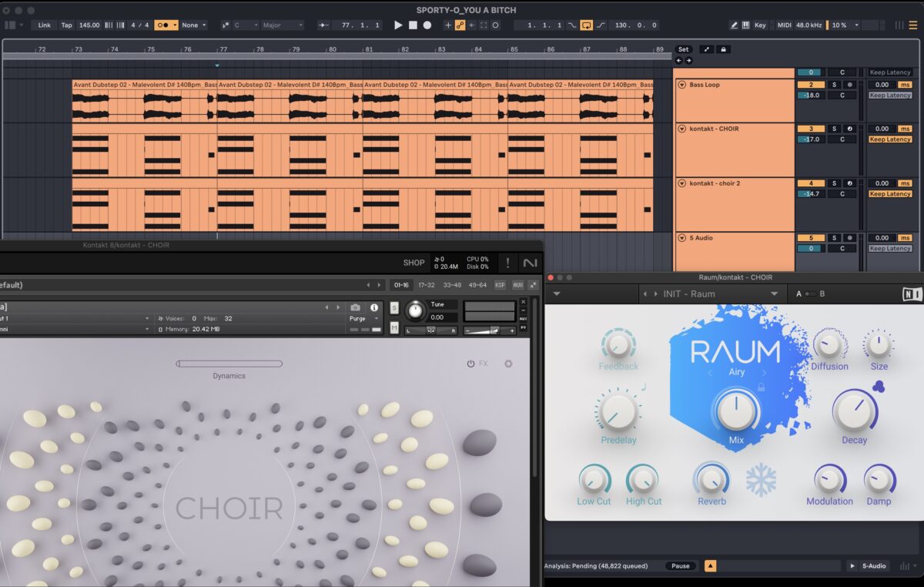
Task: Solo the kontakt - choir 2 track
Action: tap(834, 183)
